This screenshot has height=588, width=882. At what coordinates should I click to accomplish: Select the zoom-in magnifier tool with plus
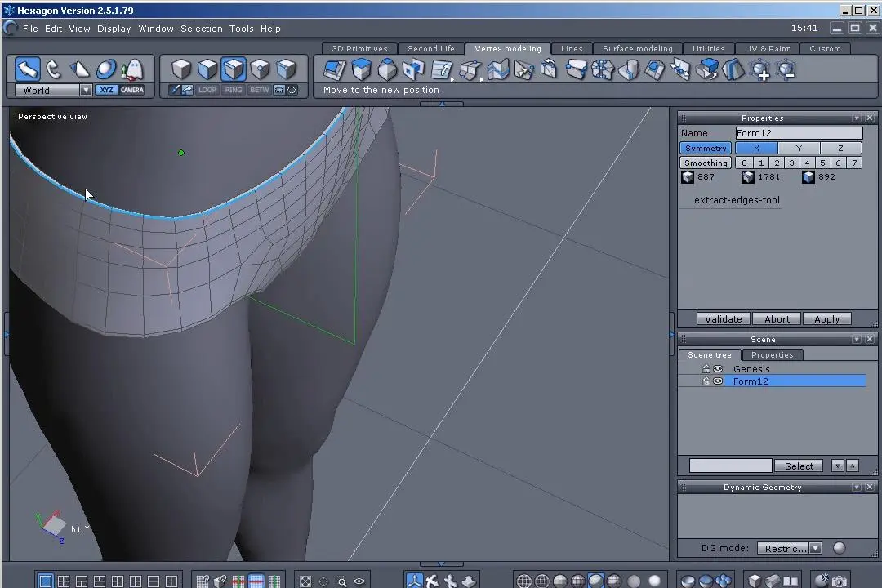(760, 69)
